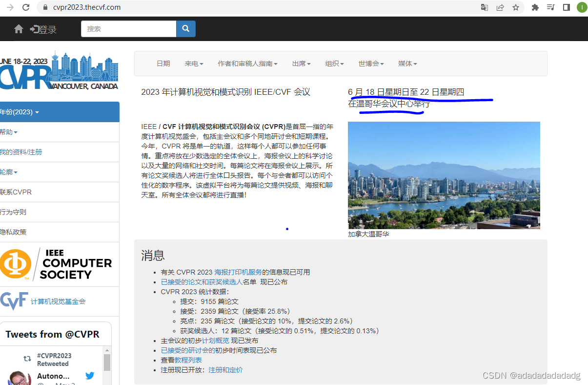Click the CVPR Vancouver logo
The height and width of the screenshot is (385, 588).
tap(59, 71)
